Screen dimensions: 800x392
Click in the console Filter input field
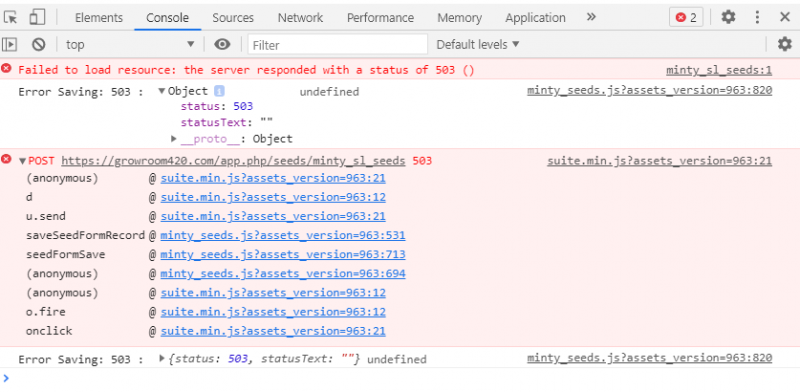pos(338,45)
